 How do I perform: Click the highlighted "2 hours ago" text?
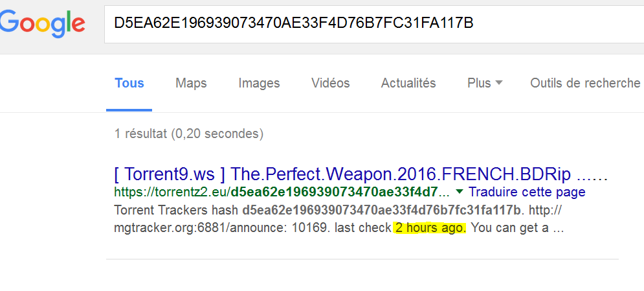430,228
